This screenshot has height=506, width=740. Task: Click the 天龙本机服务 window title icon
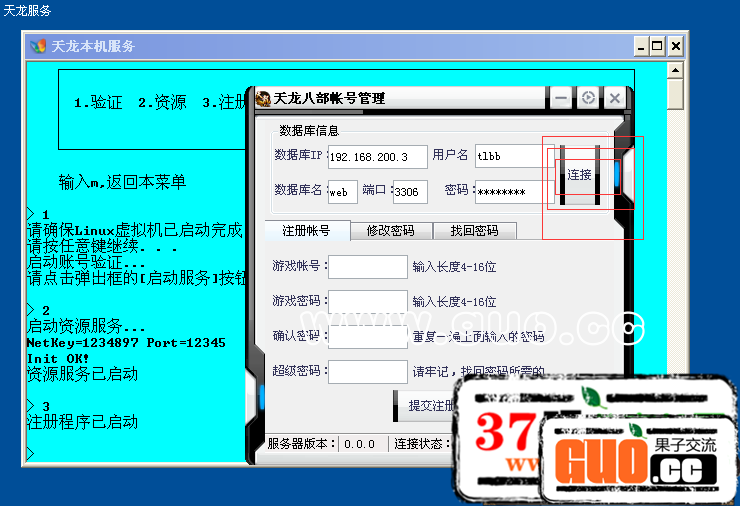(38, 46)
